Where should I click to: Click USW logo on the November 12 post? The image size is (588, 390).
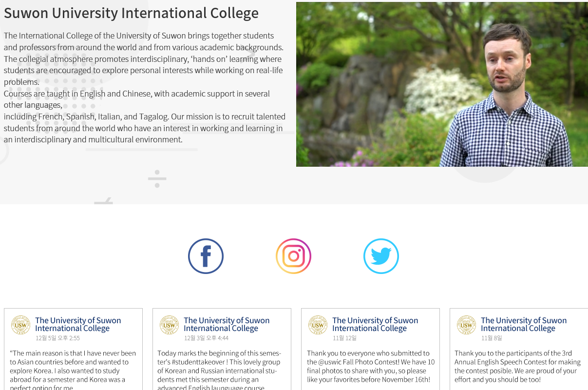pos(318,325)
